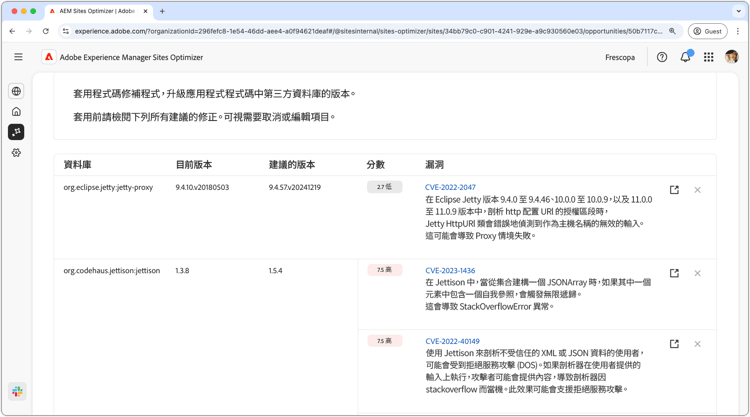Select org.codehaus.jettison:jettison library cell
The height and width of the screenshot is (417, 750).
point(111,270)
